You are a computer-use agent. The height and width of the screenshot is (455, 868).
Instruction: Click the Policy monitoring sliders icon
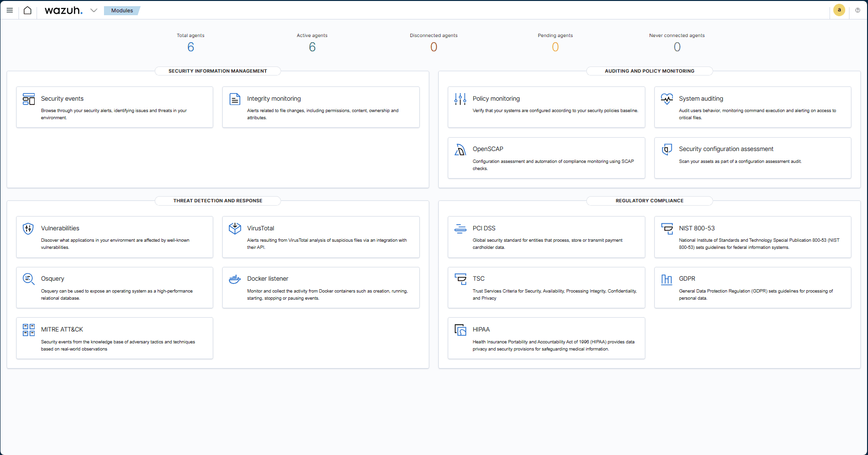[460, 99]
